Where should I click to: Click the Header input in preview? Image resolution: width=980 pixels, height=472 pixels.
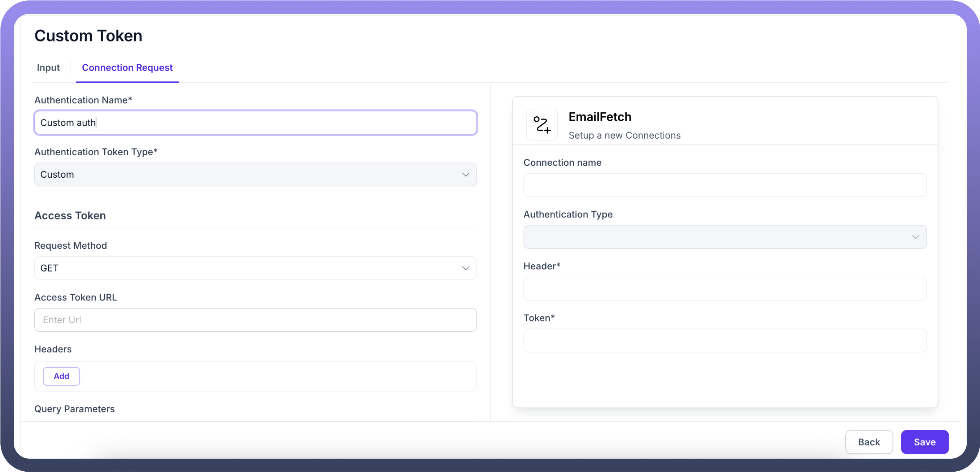coord(724,289)
